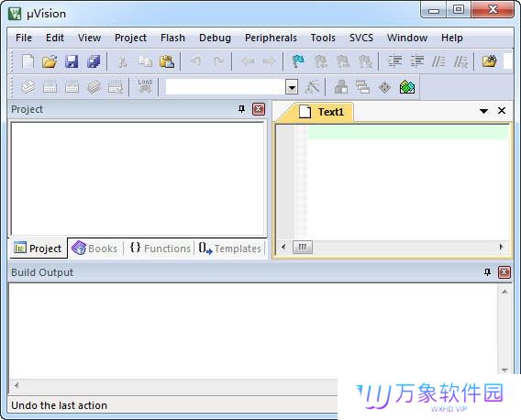Click the editor scrollbar left arrow

coord(283,247)
